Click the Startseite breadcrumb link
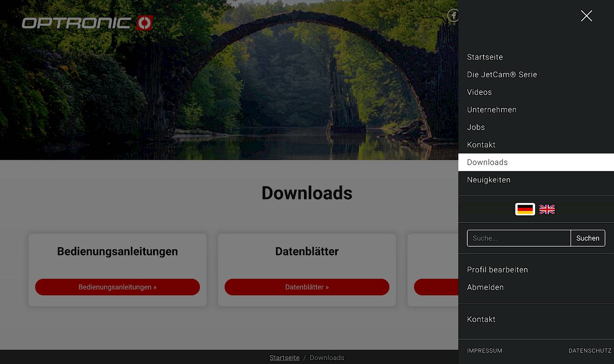Viewport: 614px width, 364px height. [x=284, y=358]
